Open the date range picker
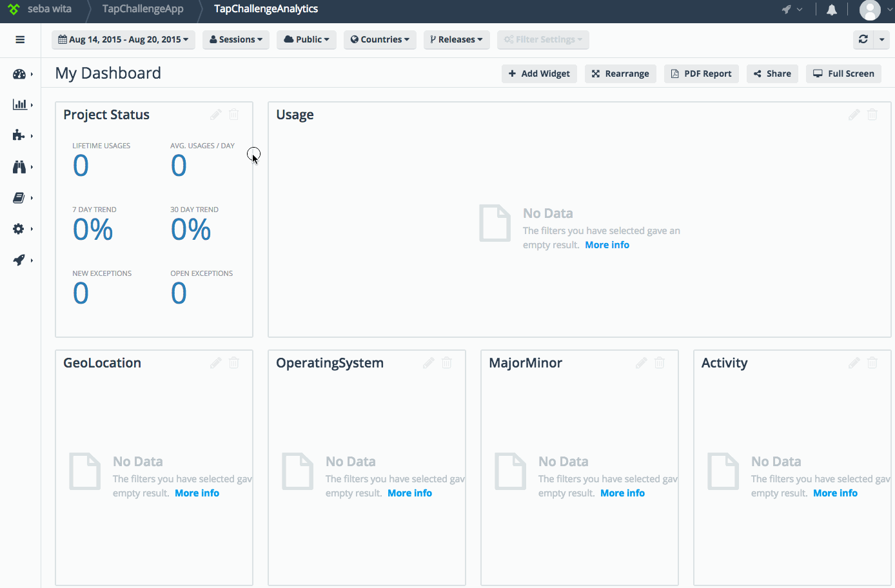This screenshot has height=588, width=895. (x=123, y=39)
